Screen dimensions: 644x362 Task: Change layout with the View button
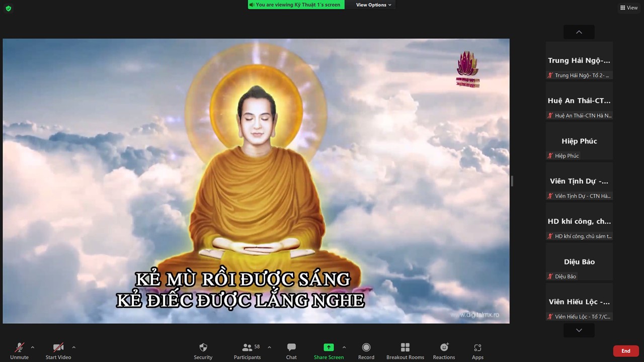(x=629, y=8)
